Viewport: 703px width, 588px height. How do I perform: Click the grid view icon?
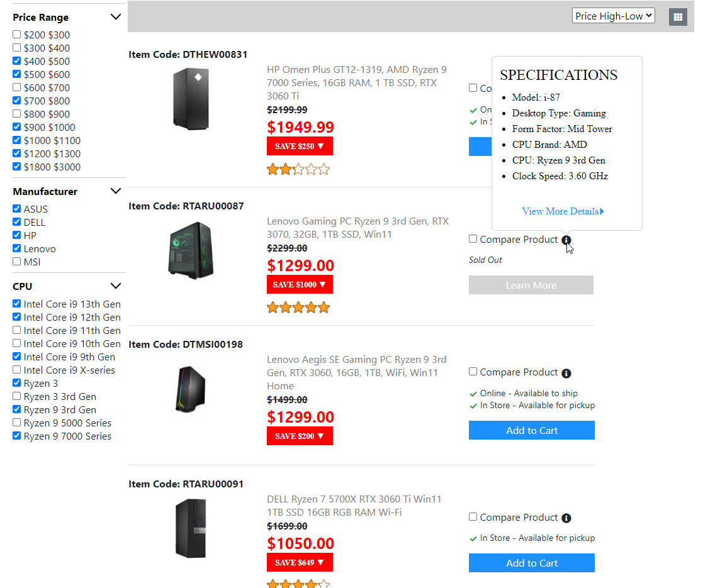[x=678, y=17]
